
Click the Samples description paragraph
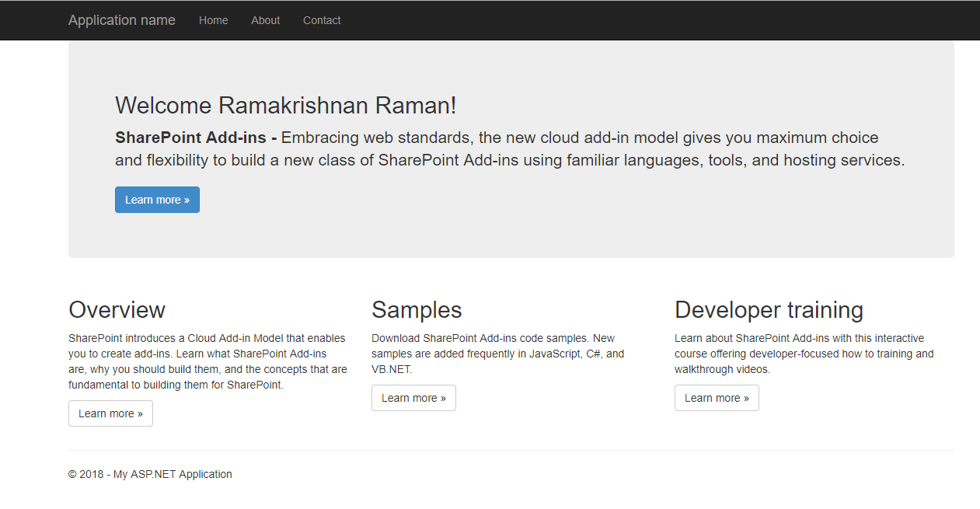point(497,354)
